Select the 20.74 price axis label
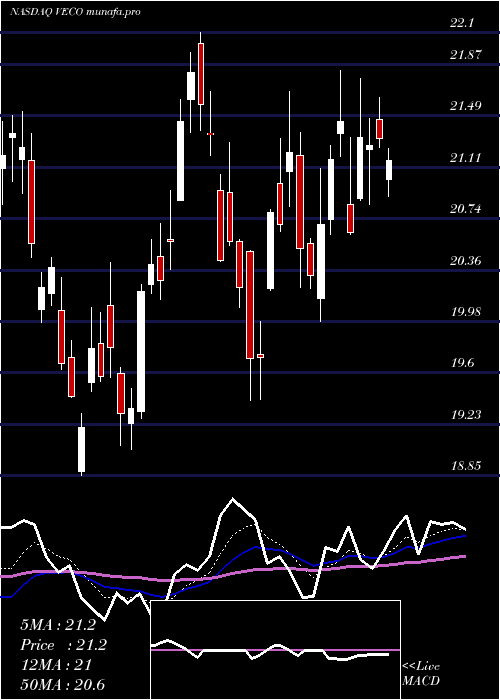Image resolution: width=500 pixels, height=700 pixels. pos(466,208)
